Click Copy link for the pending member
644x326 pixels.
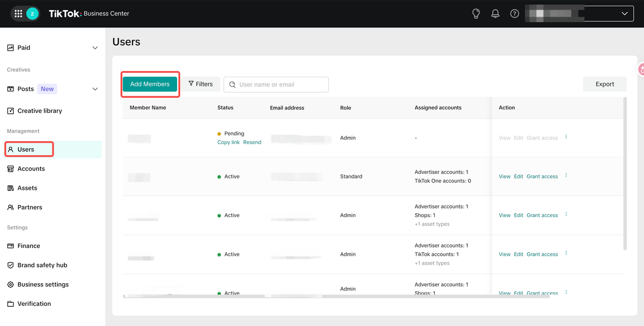pyautogui.click(x=228, y=143)
